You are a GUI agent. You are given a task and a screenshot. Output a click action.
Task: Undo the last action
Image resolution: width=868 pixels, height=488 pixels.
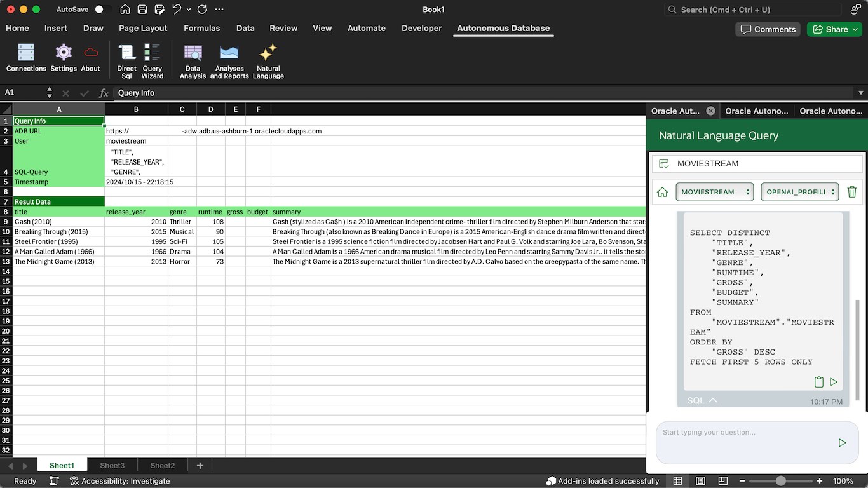pos(177,10)
